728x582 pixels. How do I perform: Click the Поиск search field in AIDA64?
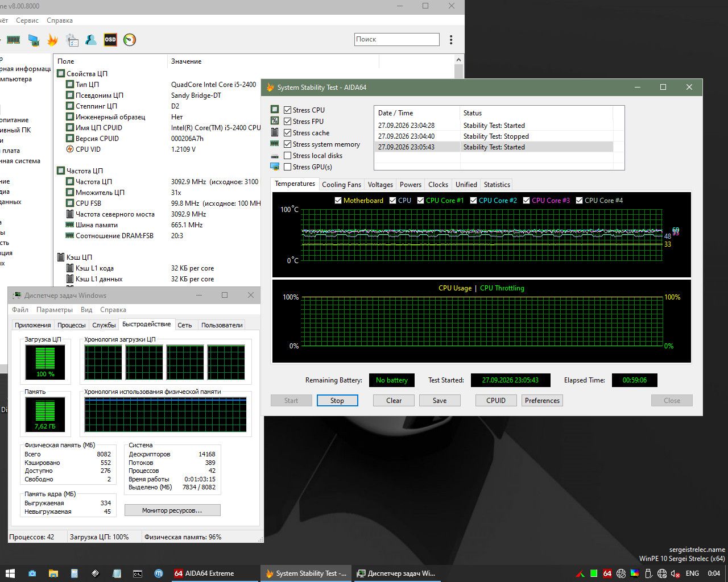(397, 39)
